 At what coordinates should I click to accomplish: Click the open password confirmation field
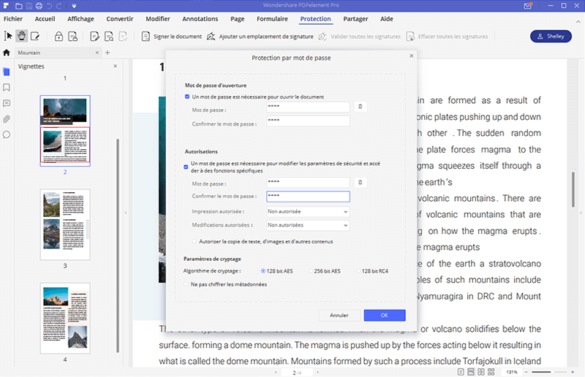(308, 121)
